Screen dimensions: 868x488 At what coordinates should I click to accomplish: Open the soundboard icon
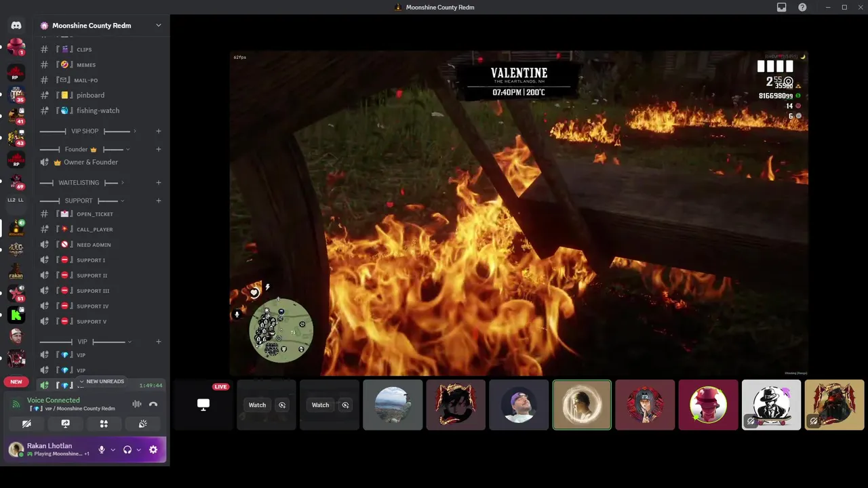click(x=142, y=424)
